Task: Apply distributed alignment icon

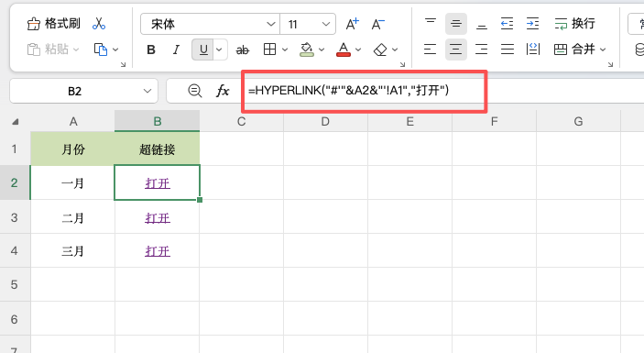Action: (x=532, y=50)
